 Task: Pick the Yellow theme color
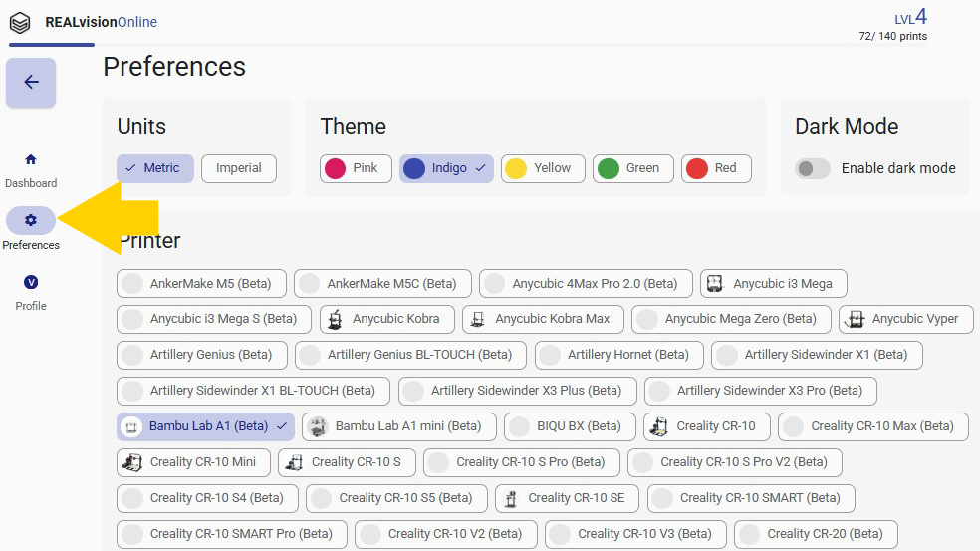pyautogui.click(x=543, y=168)
